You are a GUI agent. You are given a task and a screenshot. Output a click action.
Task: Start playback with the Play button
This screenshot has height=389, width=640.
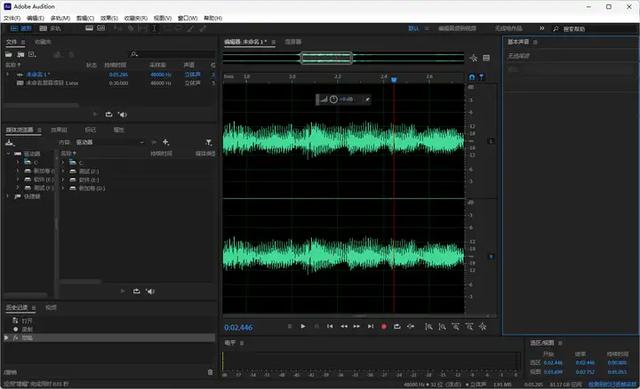(303, 326)
